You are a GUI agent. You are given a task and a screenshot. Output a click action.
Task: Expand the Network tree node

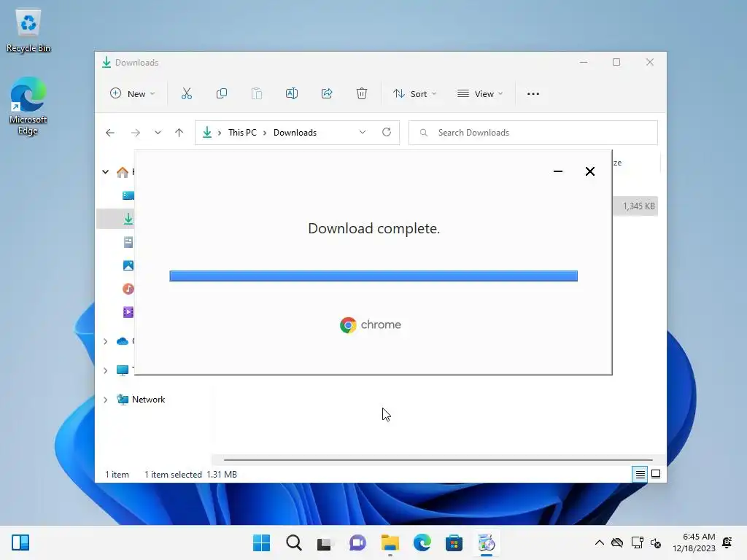coord(105,400)
